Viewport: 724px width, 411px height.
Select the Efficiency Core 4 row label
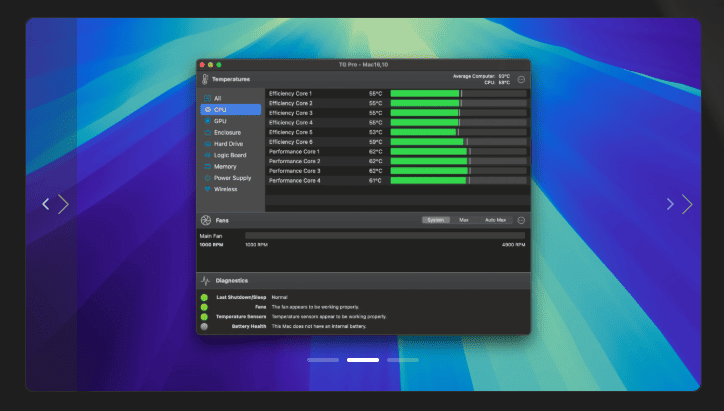[x=291, y=123]
